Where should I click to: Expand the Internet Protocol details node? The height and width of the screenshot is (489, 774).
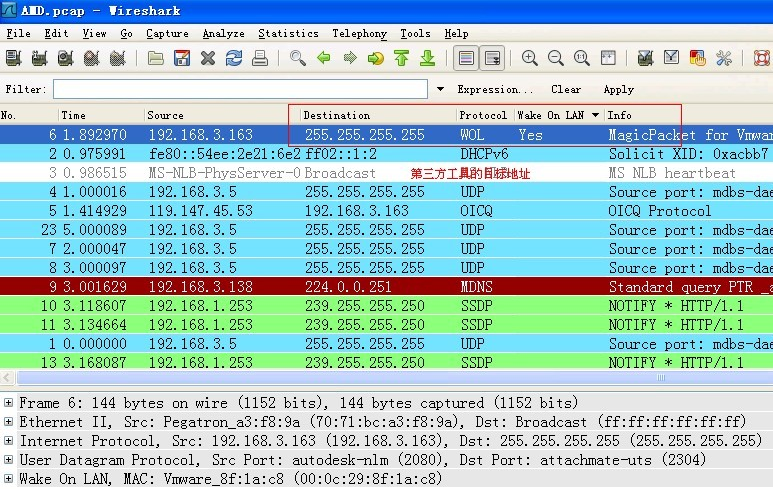(8, 440)
